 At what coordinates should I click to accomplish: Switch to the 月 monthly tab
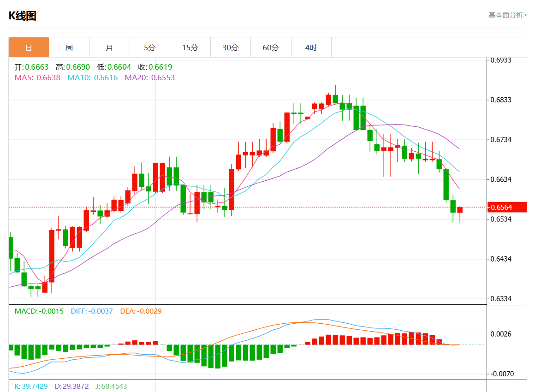109,48
